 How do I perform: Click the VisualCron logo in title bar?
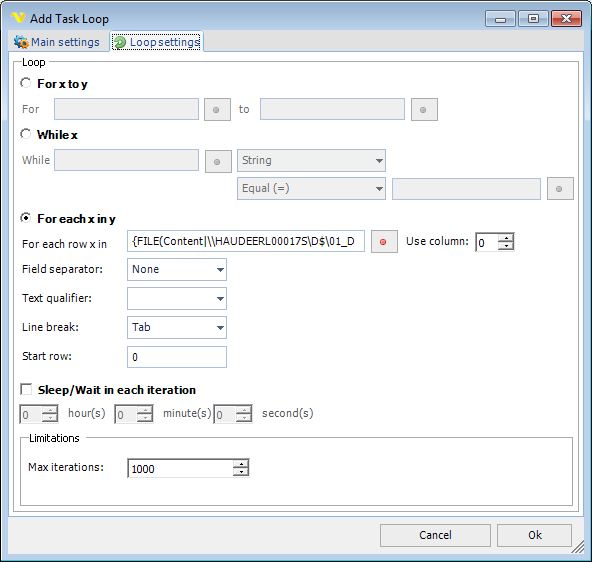[x=18, y=17]
